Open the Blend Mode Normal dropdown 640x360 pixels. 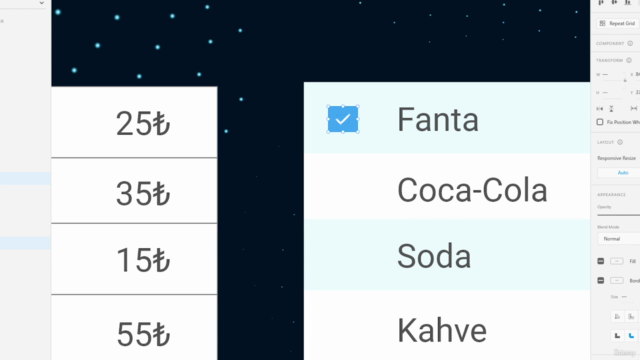click(619, 239)
